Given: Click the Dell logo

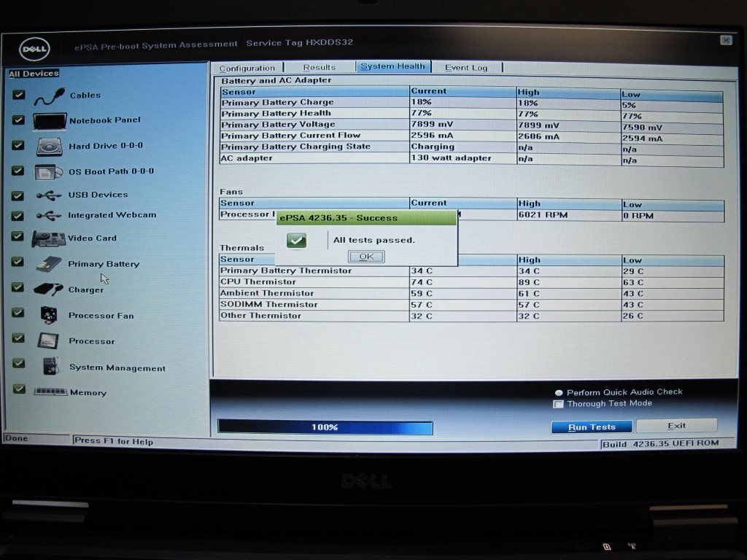Looking at the screenshot, I should point(34,49).
